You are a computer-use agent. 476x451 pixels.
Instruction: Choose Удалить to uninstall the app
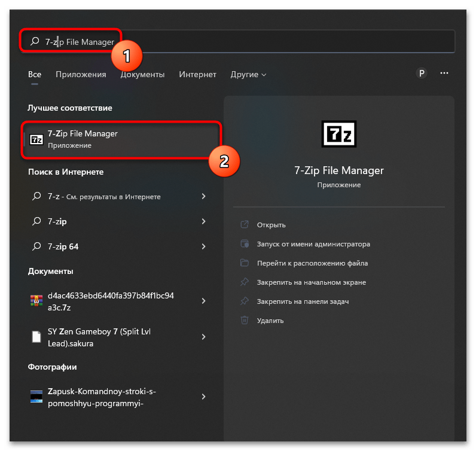pos(270,321)
